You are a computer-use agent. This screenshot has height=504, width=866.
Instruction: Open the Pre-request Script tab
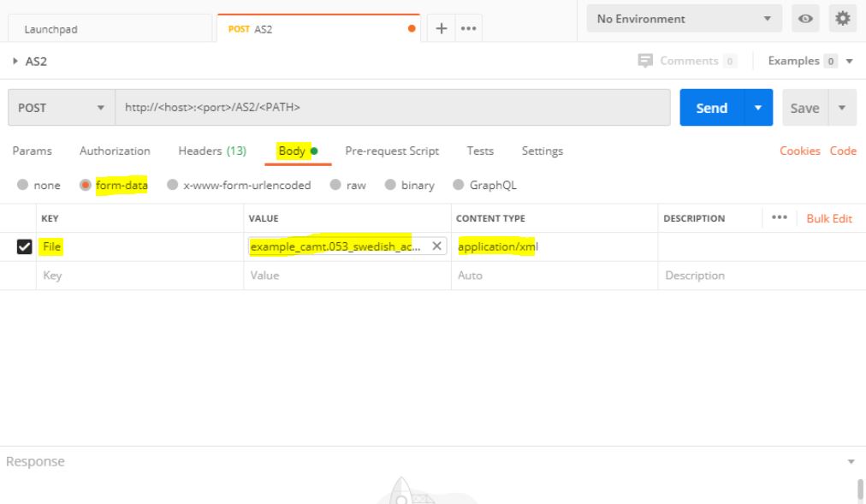[391, 151]
